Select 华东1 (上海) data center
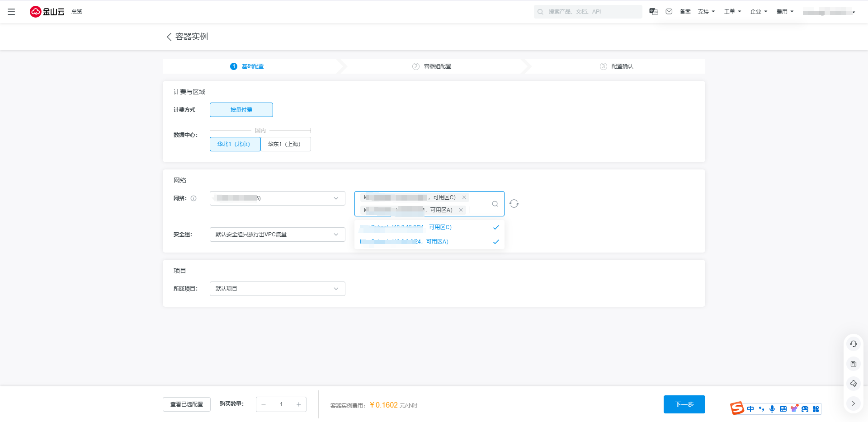This screenshot has height=422, width=868. click(x=285, y=144)
